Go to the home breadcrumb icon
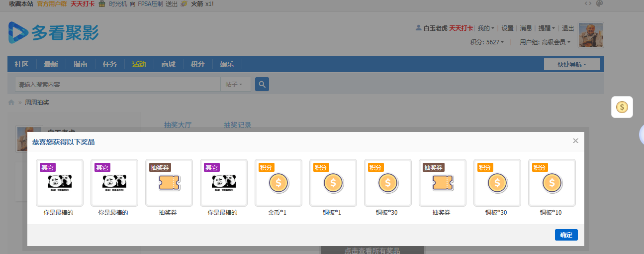 [11, 103]
